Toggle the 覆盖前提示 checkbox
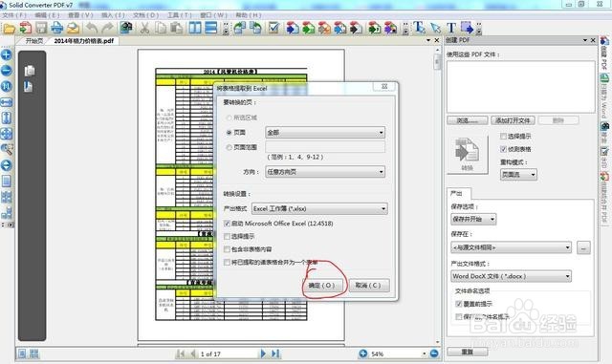 (x=459, y=304)
